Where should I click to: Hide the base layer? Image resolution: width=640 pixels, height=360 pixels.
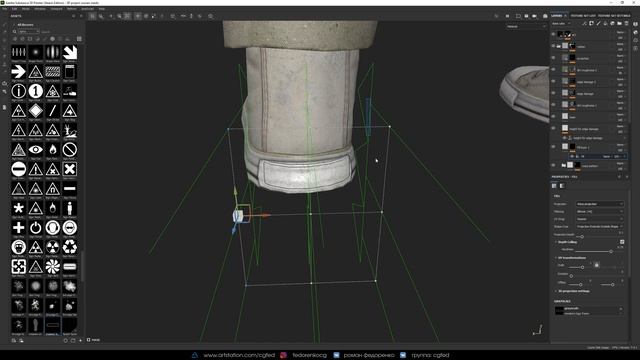click(553, 117)
